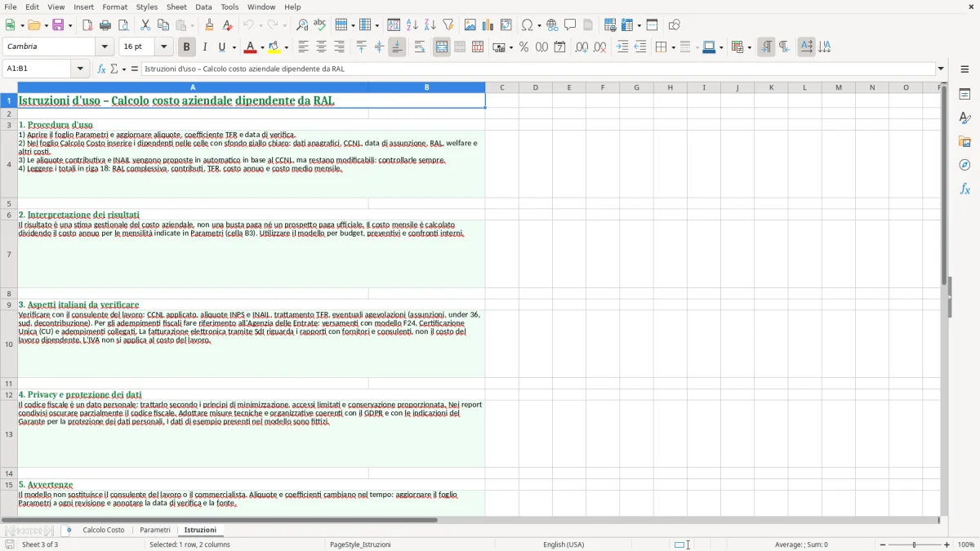This screenshot has height=551, width=980.
Task: Click the Insert Hyperlink icon
Action: pos(552,25)
